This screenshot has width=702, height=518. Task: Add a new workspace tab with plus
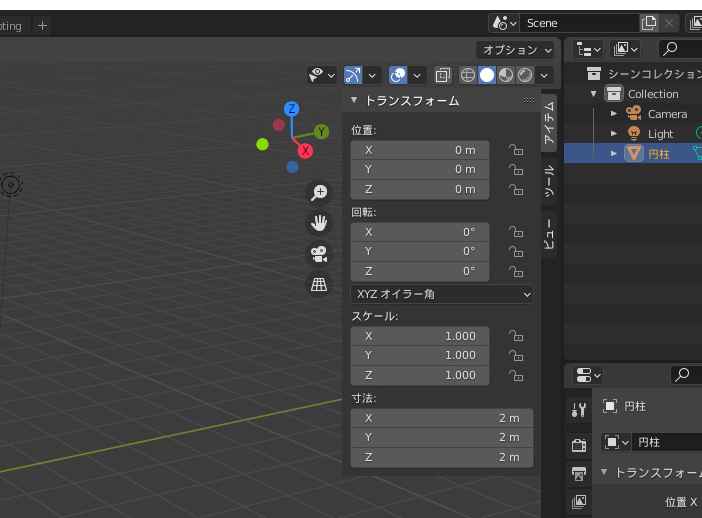point(43,26)
